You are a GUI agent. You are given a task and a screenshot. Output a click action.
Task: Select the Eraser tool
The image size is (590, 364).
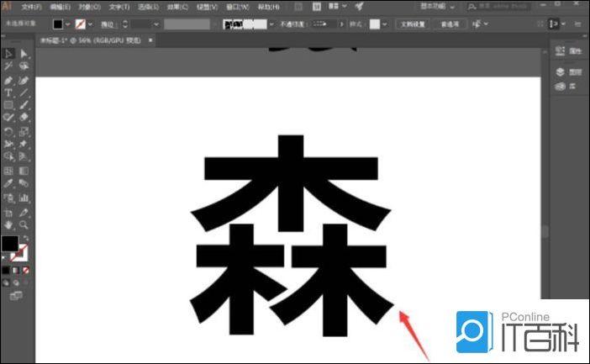(x=24, y=118)
